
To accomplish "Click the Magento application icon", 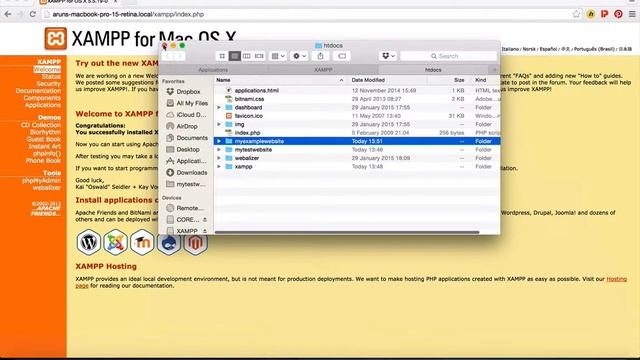I will point(196,244).
